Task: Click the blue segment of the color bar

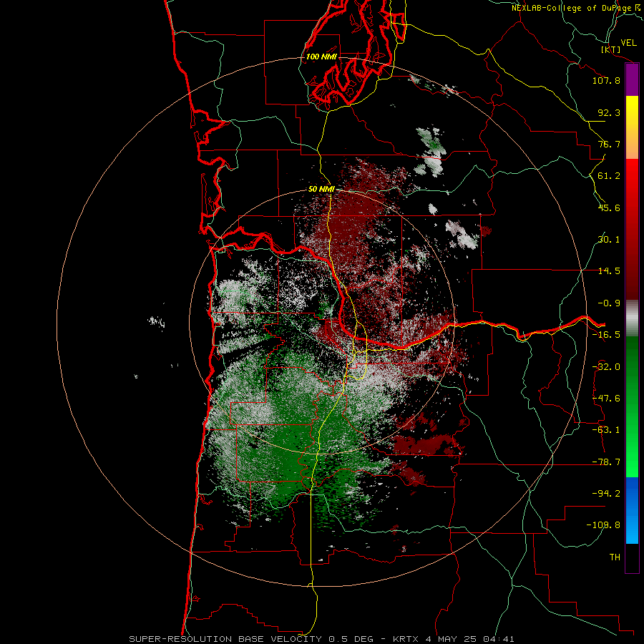Action: click(632, 510)
